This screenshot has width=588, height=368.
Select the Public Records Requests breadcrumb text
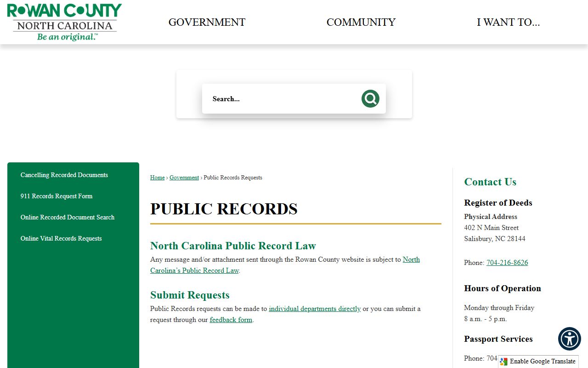point(233,178)
